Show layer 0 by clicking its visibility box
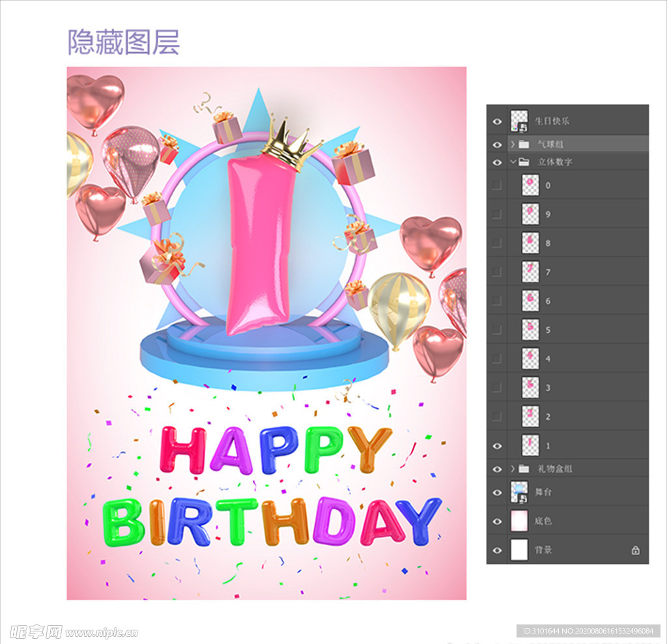Viewport: 667px width, 644px height. (497, 184)
